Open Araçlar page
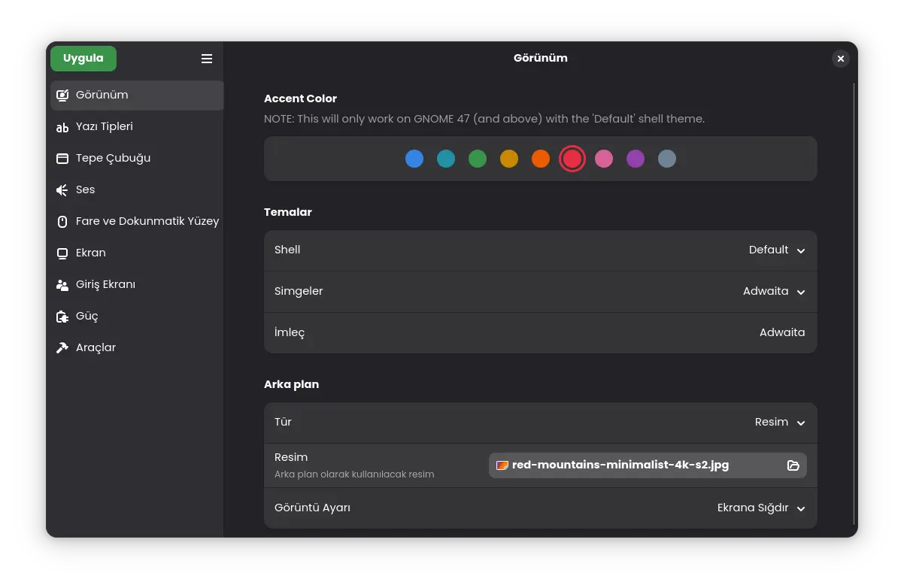 coord(137,348)
